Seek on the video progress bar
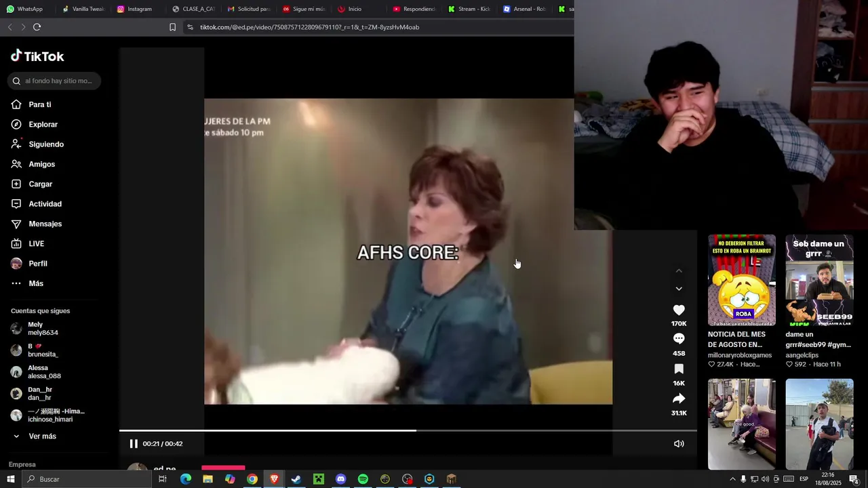Image resolution: width=868 pixels, height=488 pixels. pyautogui.click(x=408, y=430)
